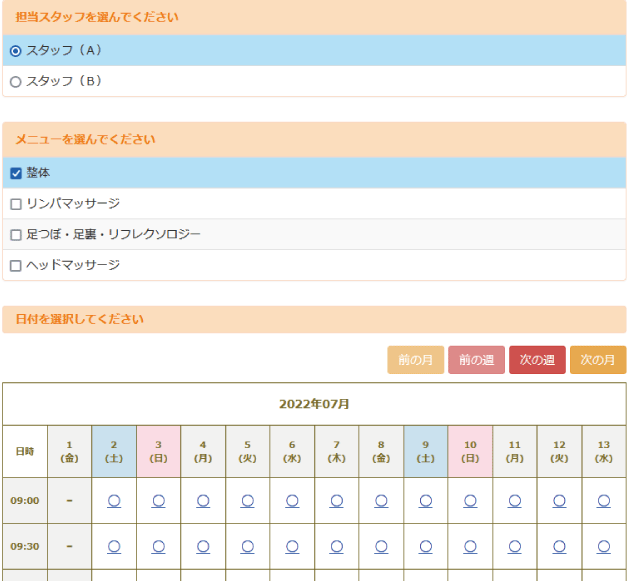
Task: Pick the 09:00 slot on 2 (土)
Action: (114, 500)
